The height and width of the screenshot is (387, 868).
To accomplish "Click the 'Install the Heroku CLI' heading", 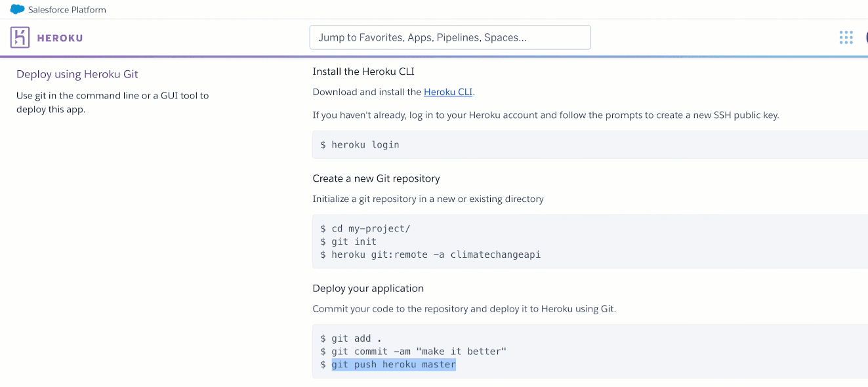I will [x=363, y=71].
